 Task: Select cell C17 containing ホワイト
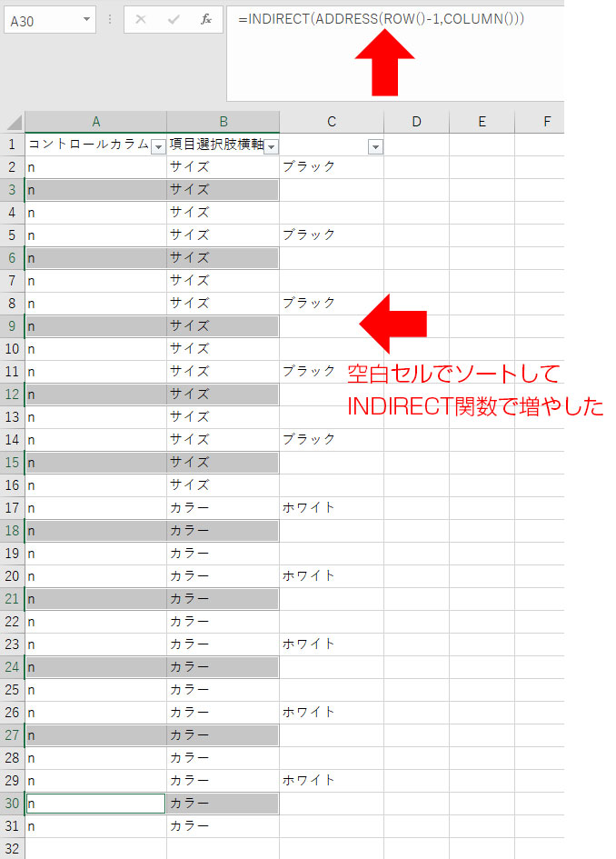(331, 508)
